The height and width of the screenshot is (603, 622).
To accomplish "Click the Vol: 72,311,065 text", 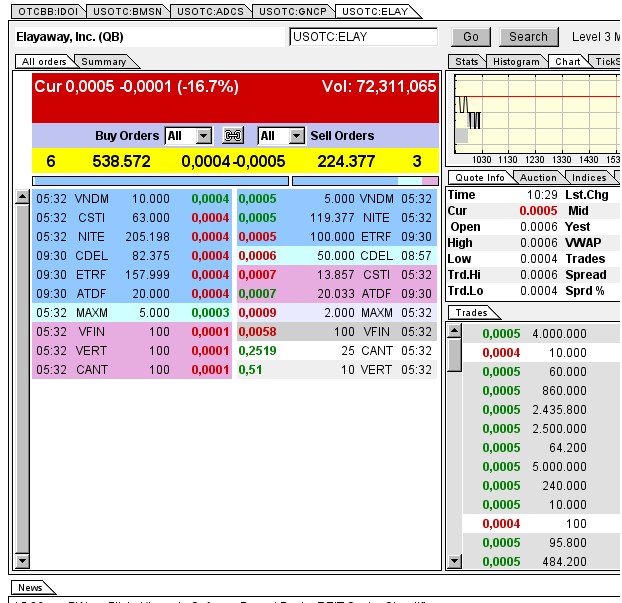I will 379,86.
